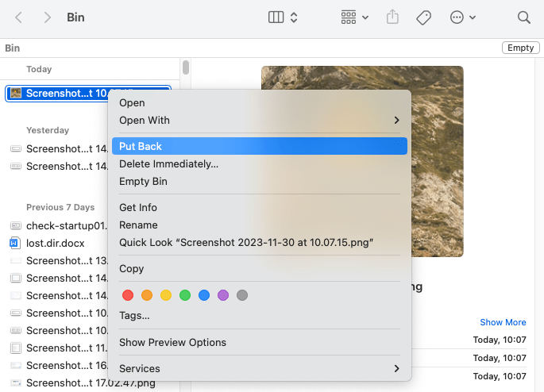Viewport: 544px width, 392px height.
Task: Open the Share toolbar icon
Action: tap(392, 17)
